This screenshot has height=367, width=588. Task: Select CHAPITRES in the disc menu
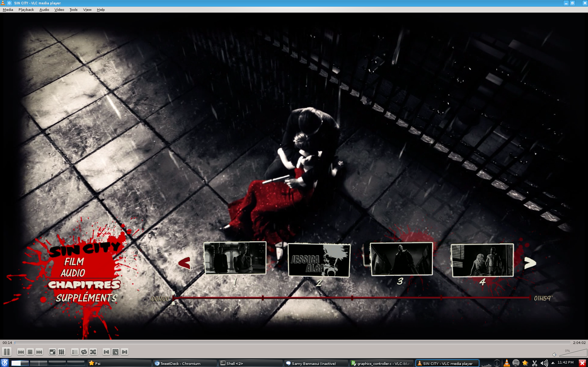pos(84,285)
